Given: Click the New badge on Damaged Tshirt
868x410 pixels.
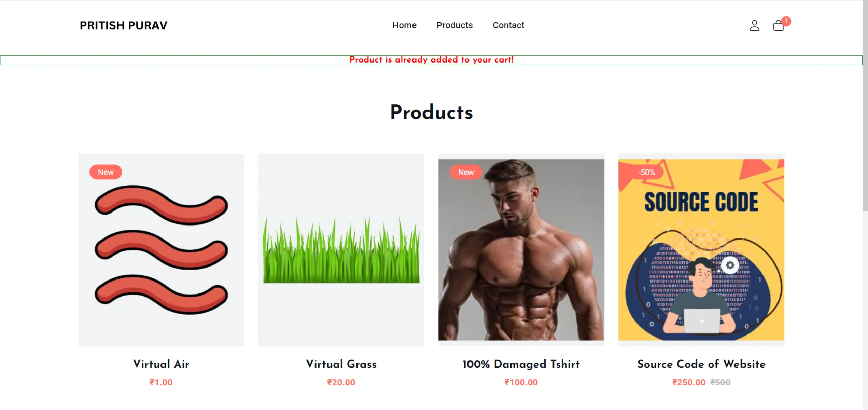Looking at the screenshot, I should [x=466, y=172].
